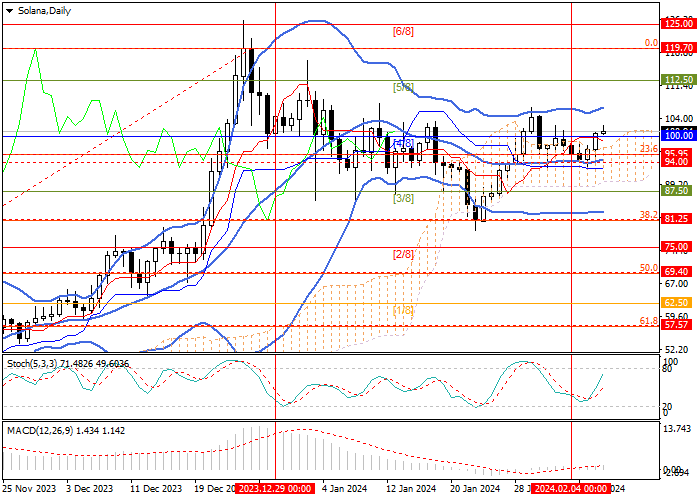Click the green 112.50 level label

[x=679, y=80]
